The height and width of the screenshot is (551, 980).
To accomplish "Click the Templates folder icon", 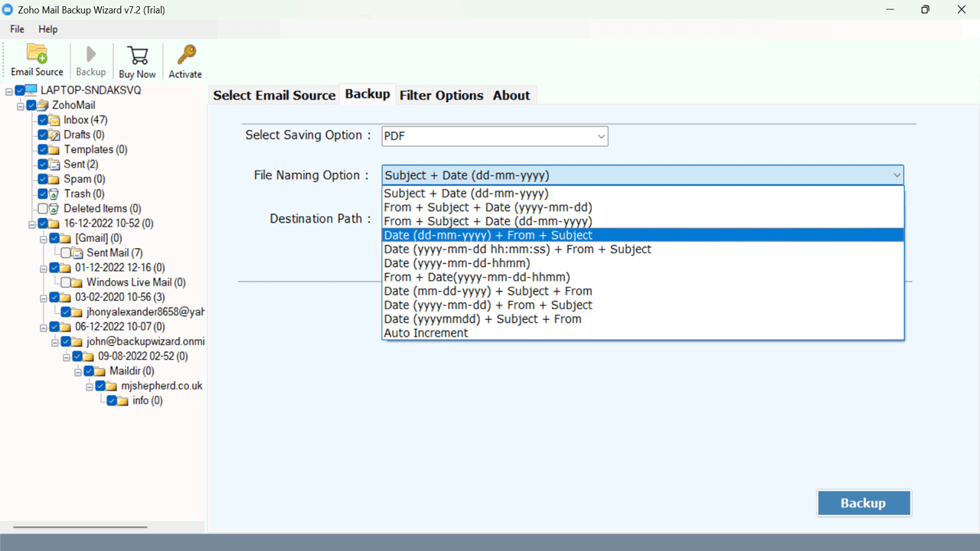I will pyautogui.click(x=54, y=149).
